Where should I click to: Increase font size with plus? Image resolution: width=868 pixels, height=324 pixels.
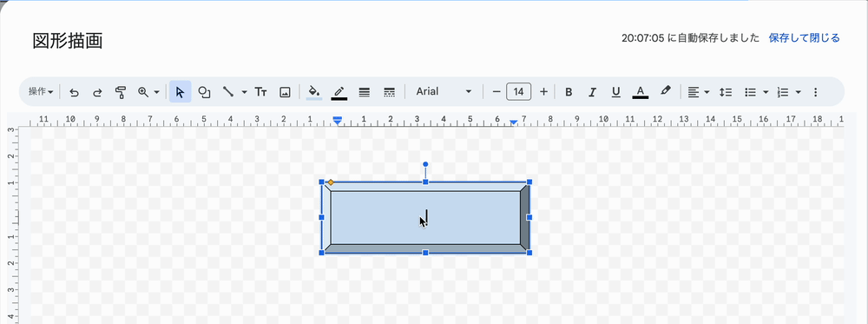pyautogui.click(x=543, y=92)
